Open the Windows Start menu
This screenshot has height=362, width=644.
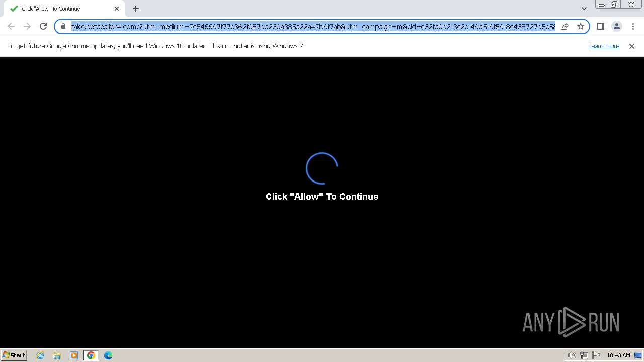pos(14,355)
